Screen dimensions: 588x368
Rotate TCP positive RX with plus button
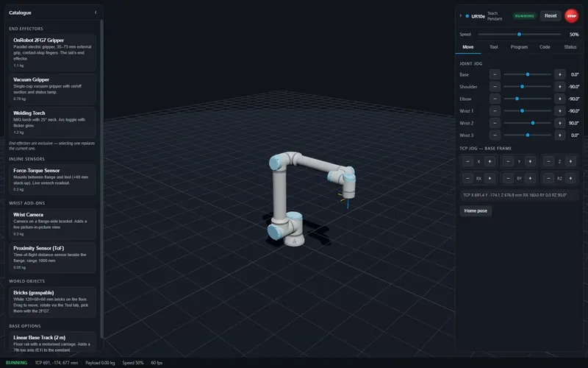490,178
